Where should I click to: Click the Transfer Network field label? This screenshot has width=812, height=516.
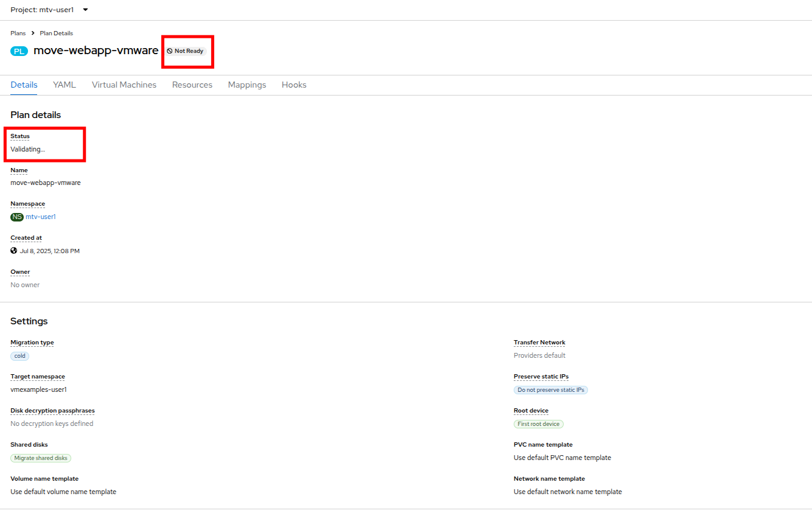tap(539, 343)
